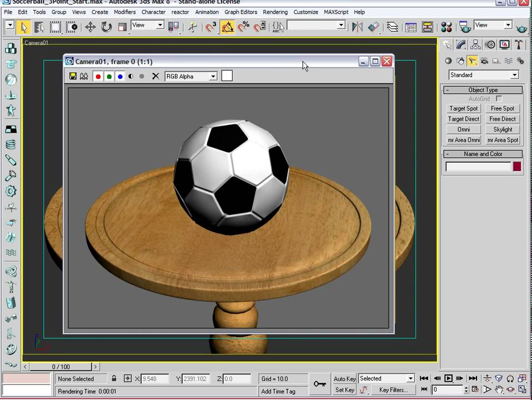This screenshot has width=532, height=400.
Task: Open Curve Editor from the toolbar
Action: [x=411, y=27]
